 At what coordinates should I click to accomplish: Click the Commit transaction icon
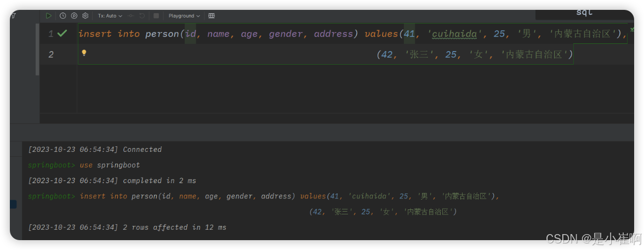pos(131,15)
